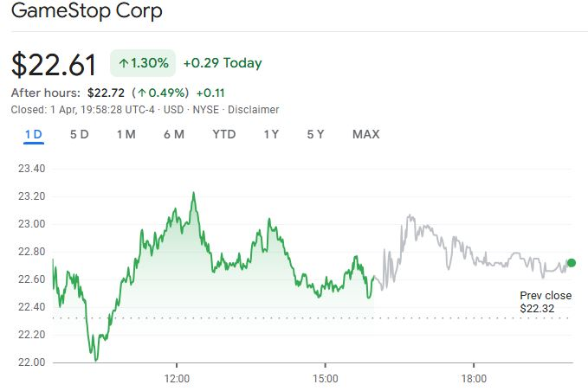Switch to the 5D chart range

[x=79, y=134]
